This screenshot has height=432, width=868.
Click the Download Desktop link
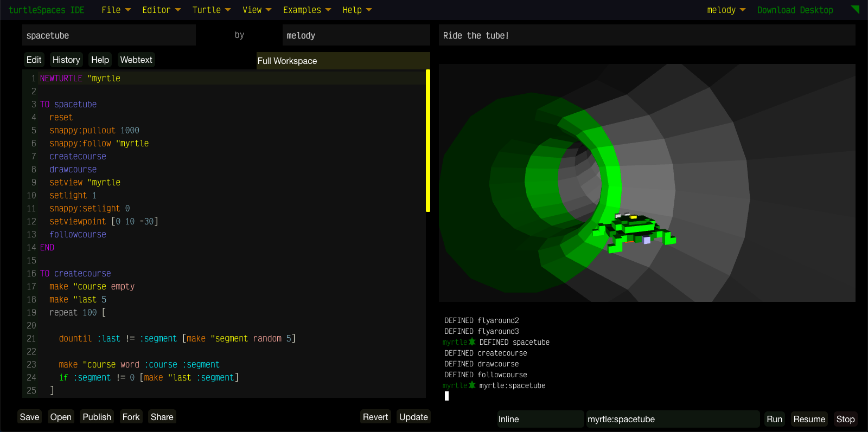[x=795, y=10]
